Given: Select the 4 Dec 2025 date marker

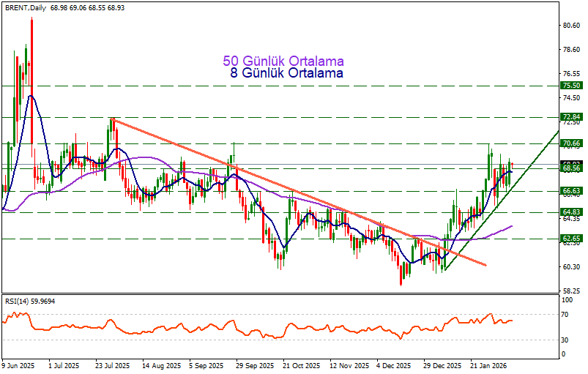Looking at the screenshot, I should (393, 364).
